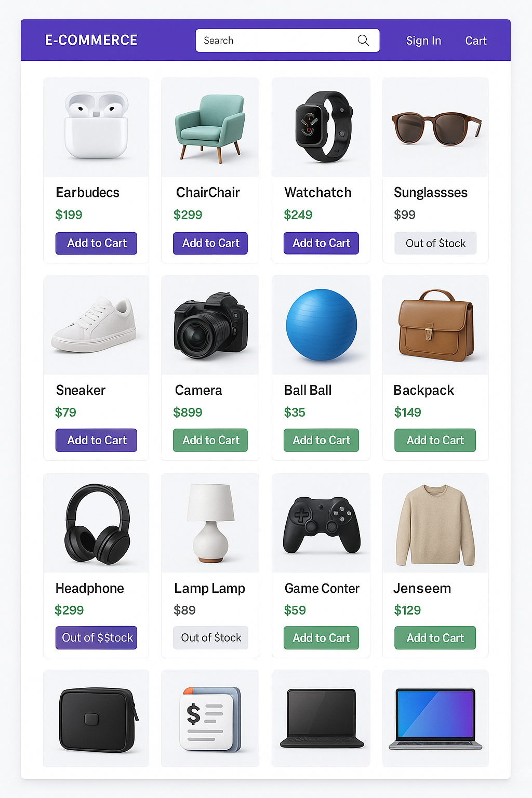Click the Watchatch product title
This screenshot has height=798, width=532.
coord(318,192)
